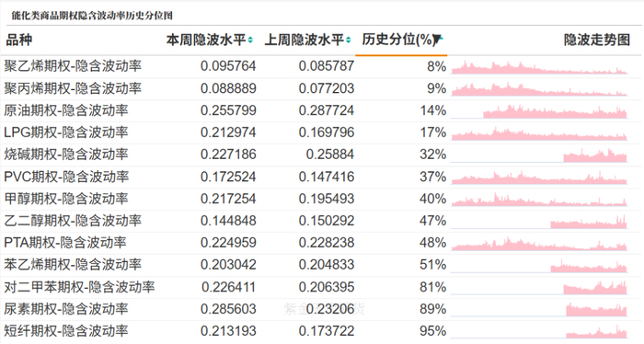Select row PTA期权-隐含波动率
Screen dimensions: 644x344
click(x=321, y=243)
